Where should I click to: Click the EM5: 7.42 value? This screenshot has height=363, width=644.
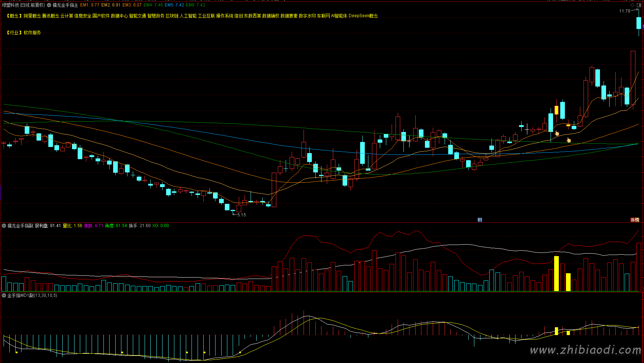tap(174, 5)
